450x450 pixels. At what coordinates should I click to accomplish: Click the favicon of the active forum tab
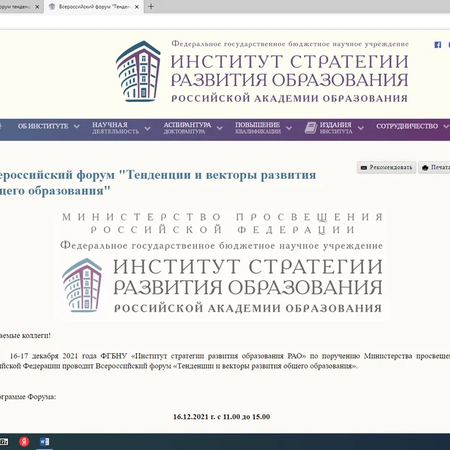coord(52,7)
